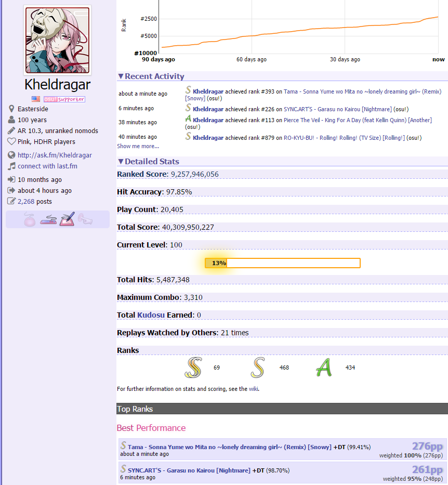Click the green A rank icon with 434
Image resolution: width=448 pixels, height=485 pixels.
point(324,368)
